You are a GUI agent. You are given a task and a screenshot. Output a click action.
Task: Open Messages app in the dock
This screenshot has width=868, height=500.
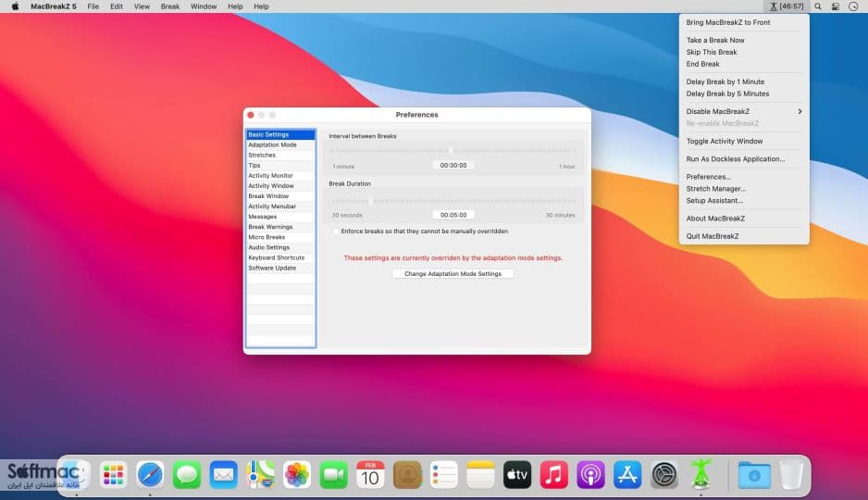pos(187,475)
